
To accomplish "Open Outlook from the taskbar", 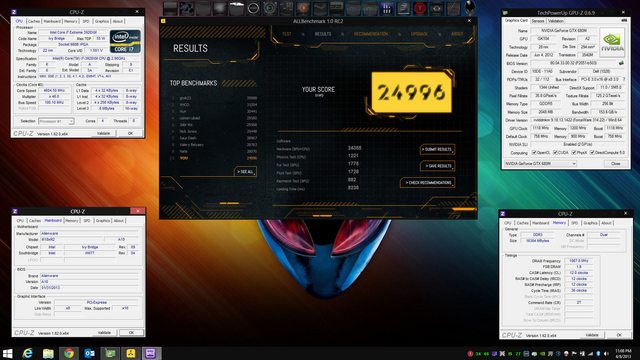I will pyautogui.click(x=89, y=353).
